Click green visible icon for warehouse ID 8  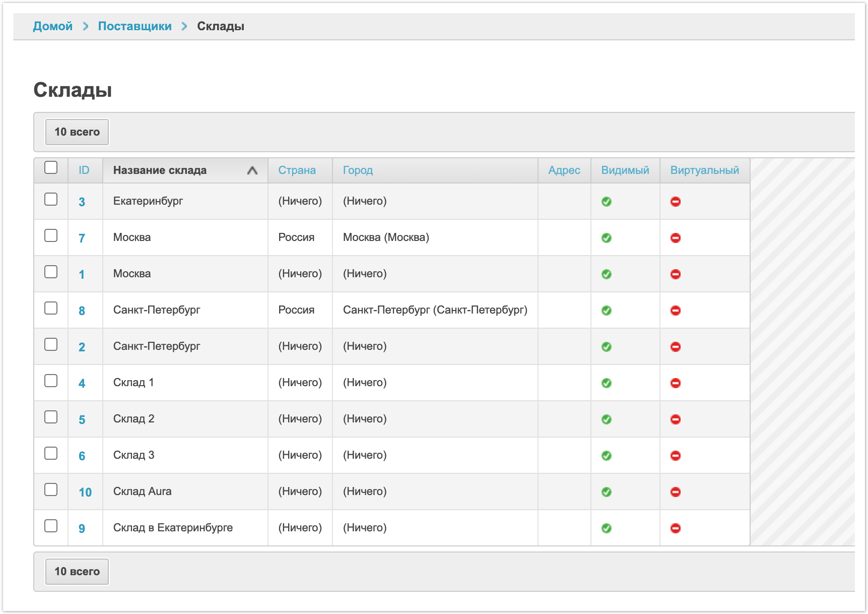[x=606, y=311]
